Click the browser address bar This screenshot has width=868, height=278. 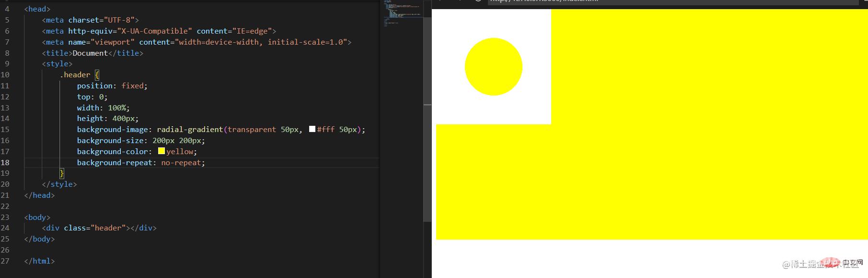click(671, 1)
